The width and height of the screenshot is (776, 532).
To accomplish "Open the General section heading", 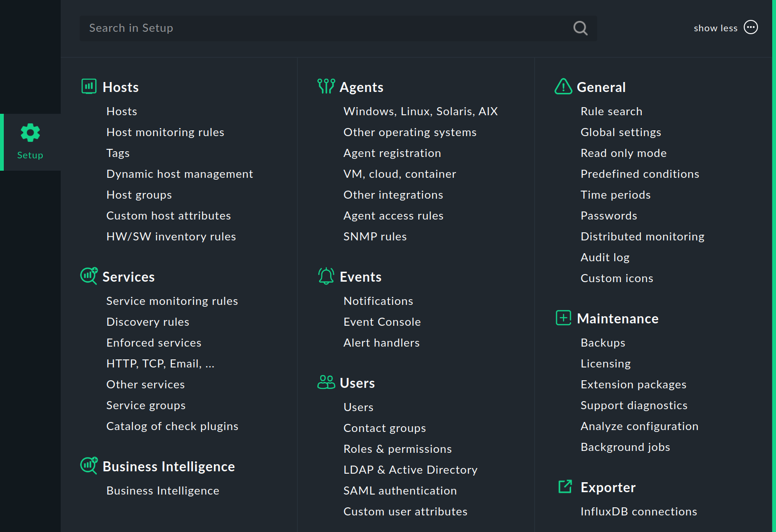I will click(601, 87).
